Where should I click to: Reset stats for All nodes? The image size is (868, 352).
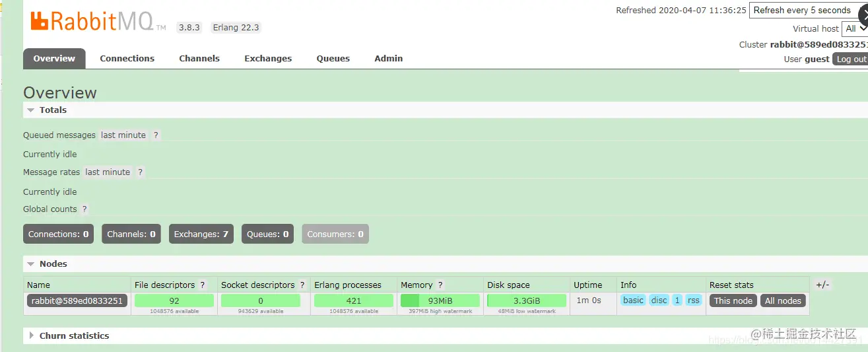coord(783,300)
